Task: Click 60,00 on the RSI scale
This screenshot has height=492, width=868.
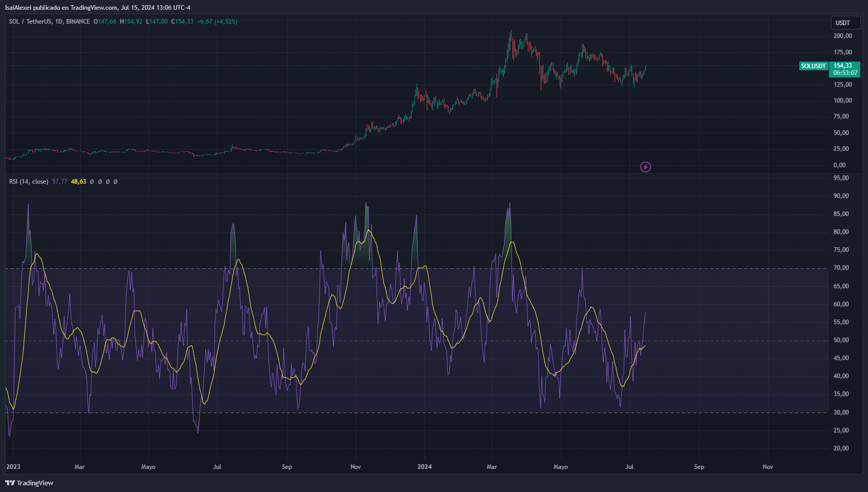Action: (841, 304)
